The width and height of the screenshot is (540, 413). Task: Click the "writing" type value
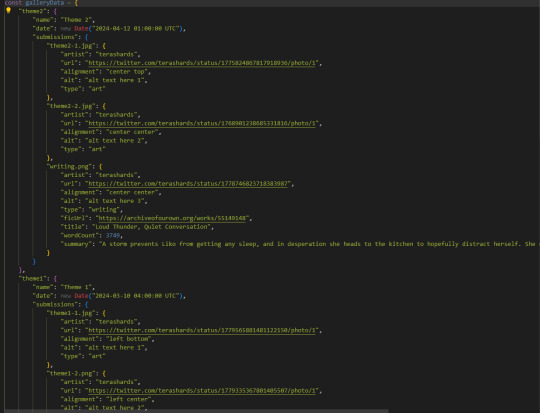tap(104, 209)
